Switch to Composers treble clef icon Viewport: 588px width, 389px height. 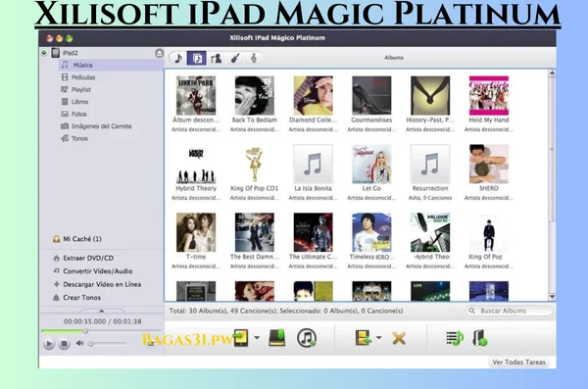(254, 58)
